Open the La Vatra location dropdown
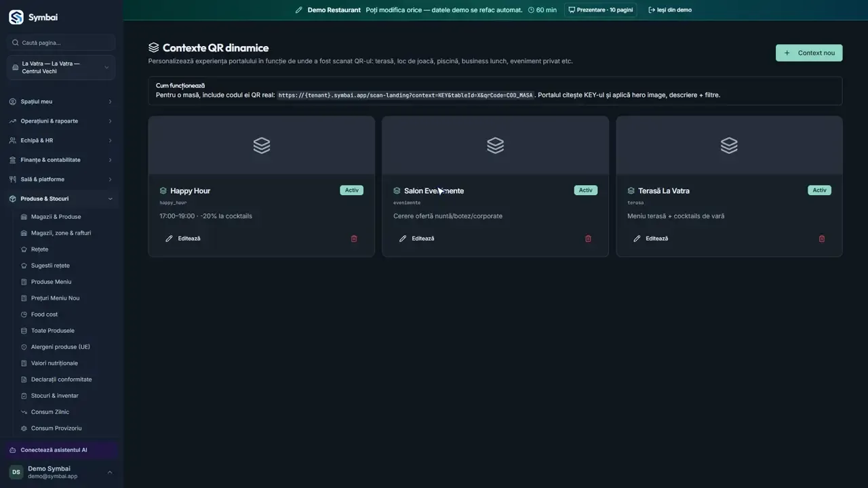This screenshot has width=868, height=488. click(x=61, y=68)
